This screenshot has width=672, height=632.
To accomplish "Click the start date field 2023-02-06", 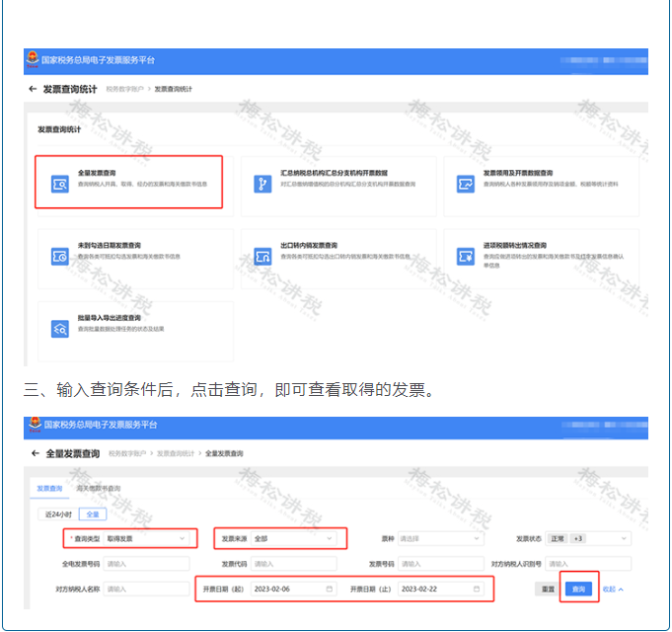I will tap(294, 590).
